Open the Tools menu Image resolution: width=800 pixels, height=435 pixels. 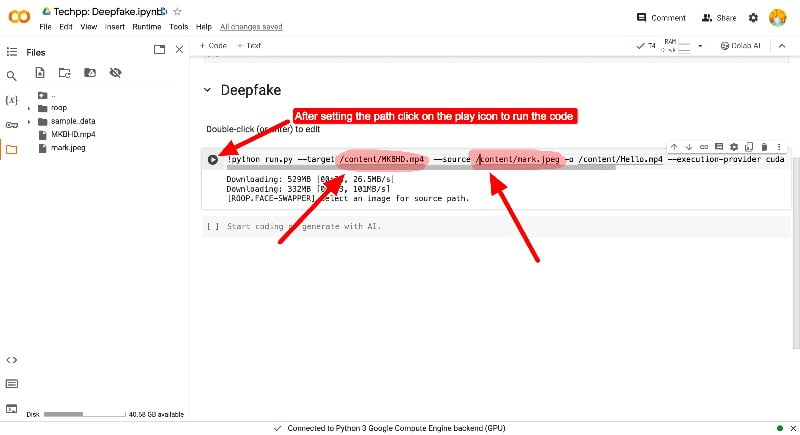pyautogui.click(x=179, y=27)
